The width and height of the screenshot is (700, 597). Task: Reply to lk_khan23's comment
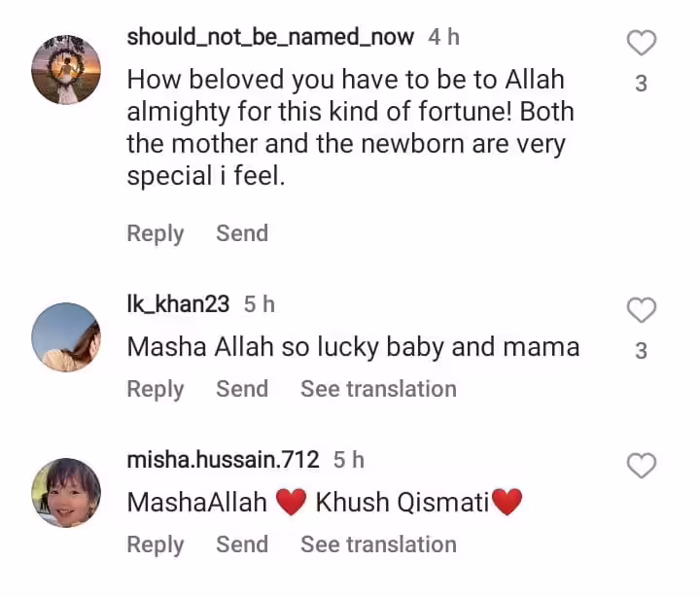156,389
